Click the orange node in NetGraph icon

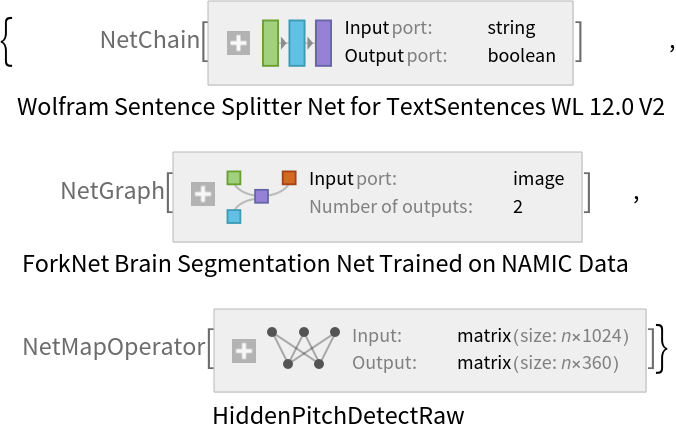coord(289,178)
